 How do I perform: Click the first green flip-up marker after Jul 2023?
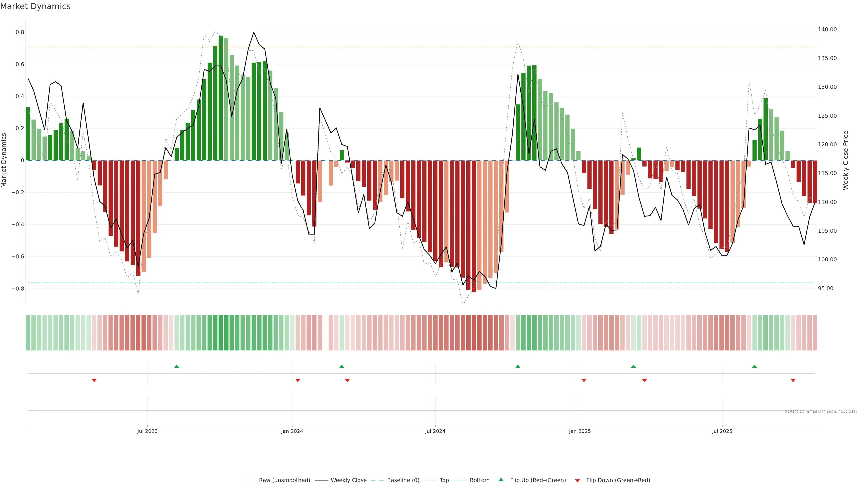[177, 366]
